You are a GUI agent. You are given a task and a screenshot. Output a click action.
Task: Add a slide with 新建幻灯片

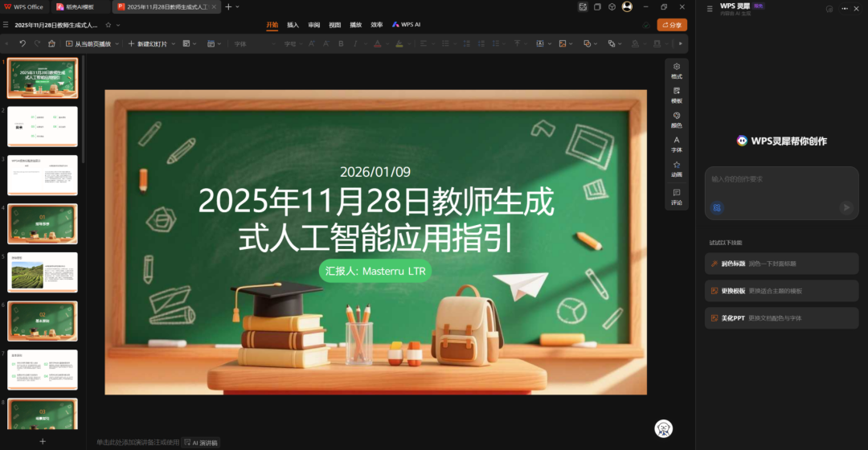coord(148,43)
